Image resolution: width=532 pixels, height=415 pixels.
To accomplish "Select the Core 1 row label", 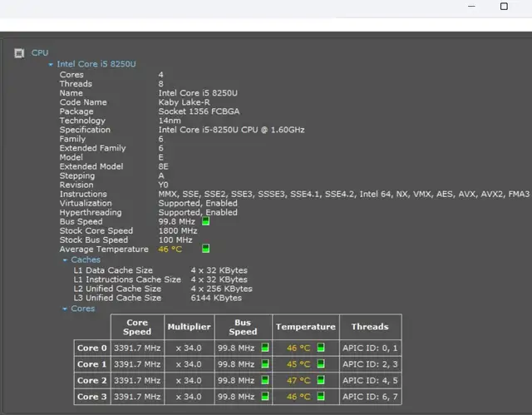I will pyautogui.click(x=92, y=364).
